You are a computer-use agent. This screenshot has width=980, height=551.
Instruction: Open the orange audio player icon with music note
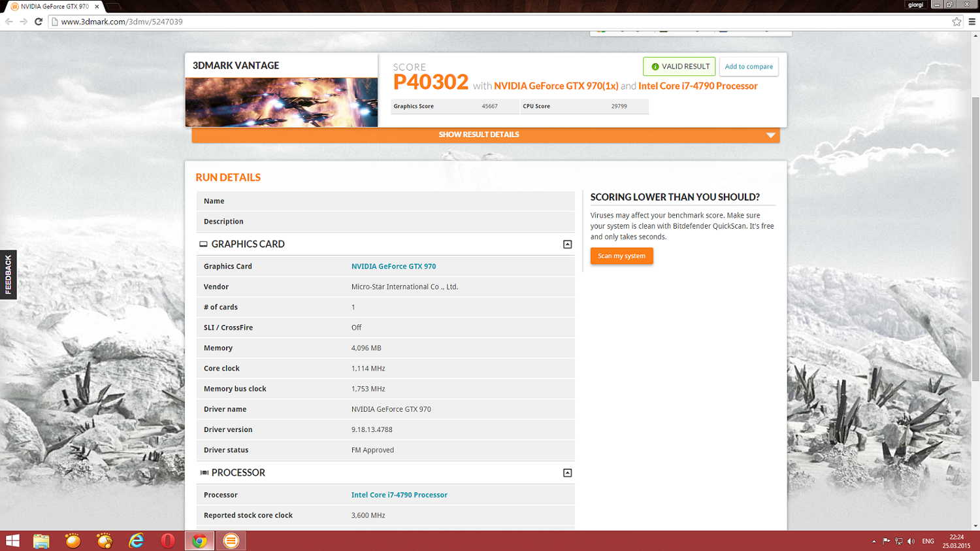tap(105, 541)
